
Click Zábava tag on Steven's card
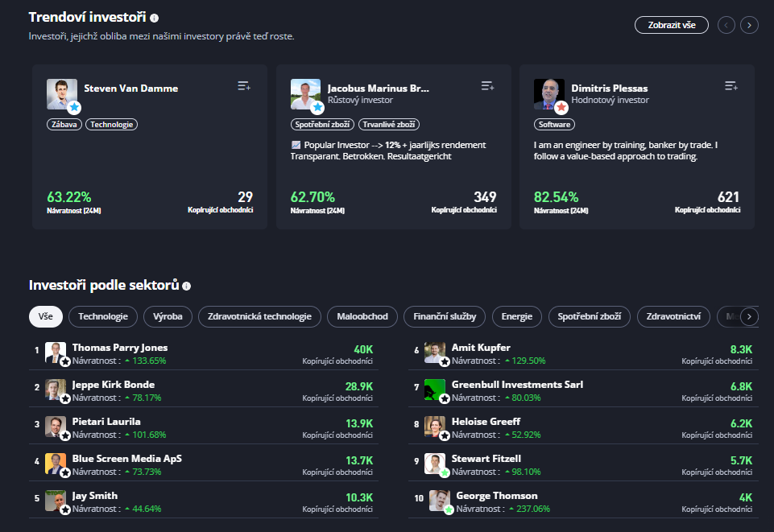[64, 125]
